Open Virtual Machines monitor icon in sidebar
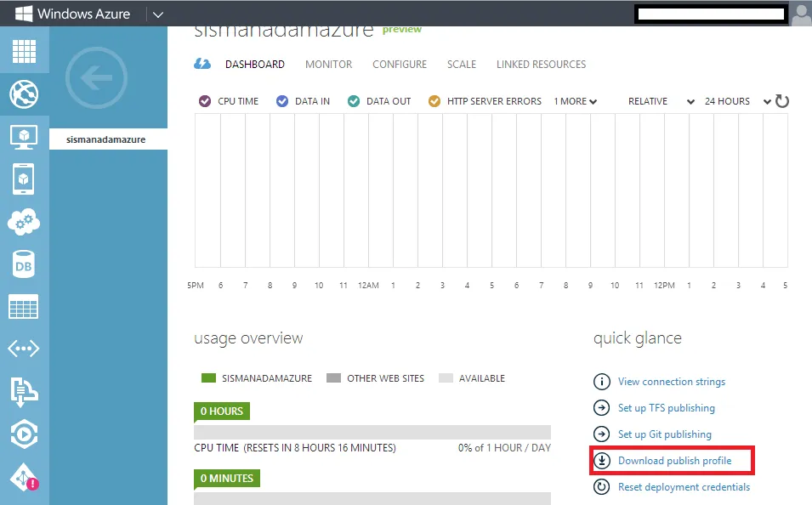 tap(24, 137)
